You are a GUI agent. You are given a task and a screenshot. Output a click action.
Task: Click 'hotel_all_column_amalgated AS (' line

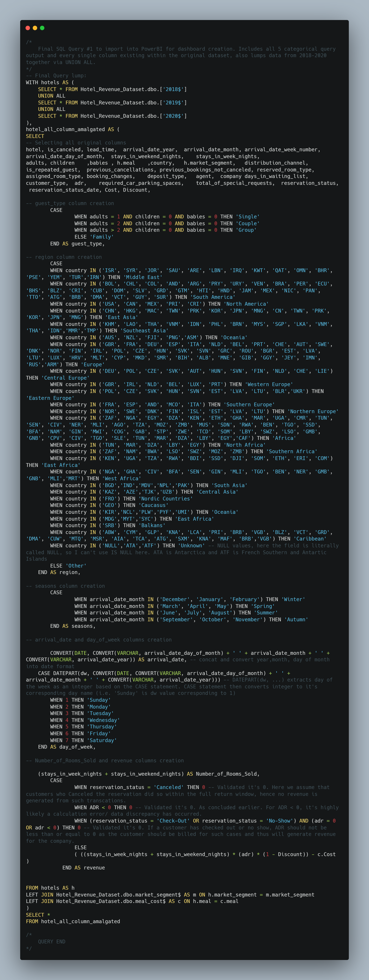click(x=73, y=129)
